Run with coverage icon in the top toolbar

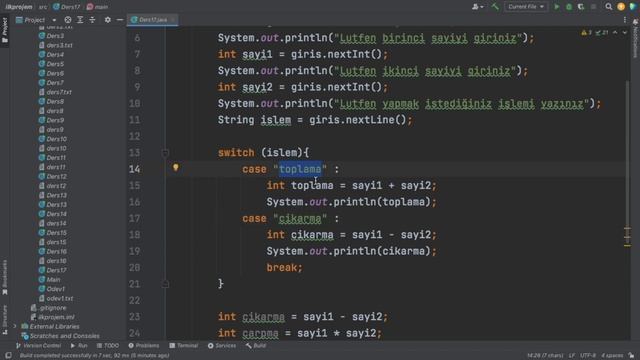click(x=581, y=7)
